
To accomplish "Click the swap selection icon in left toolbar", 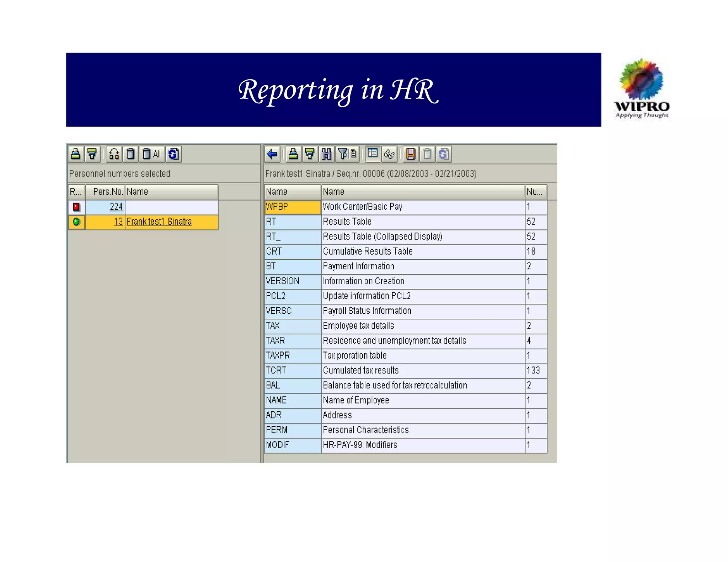I will tap(114, 154).
